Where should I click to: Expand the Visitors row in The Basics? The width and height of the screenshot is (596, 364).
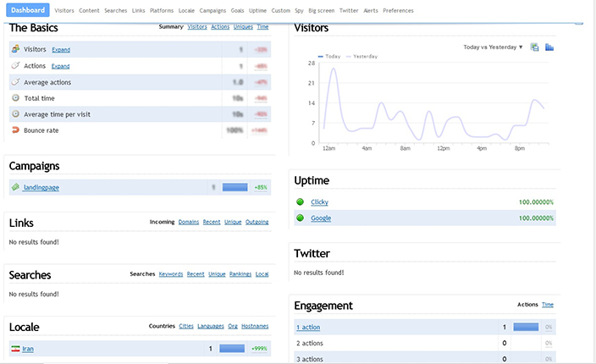click(61, 50)
